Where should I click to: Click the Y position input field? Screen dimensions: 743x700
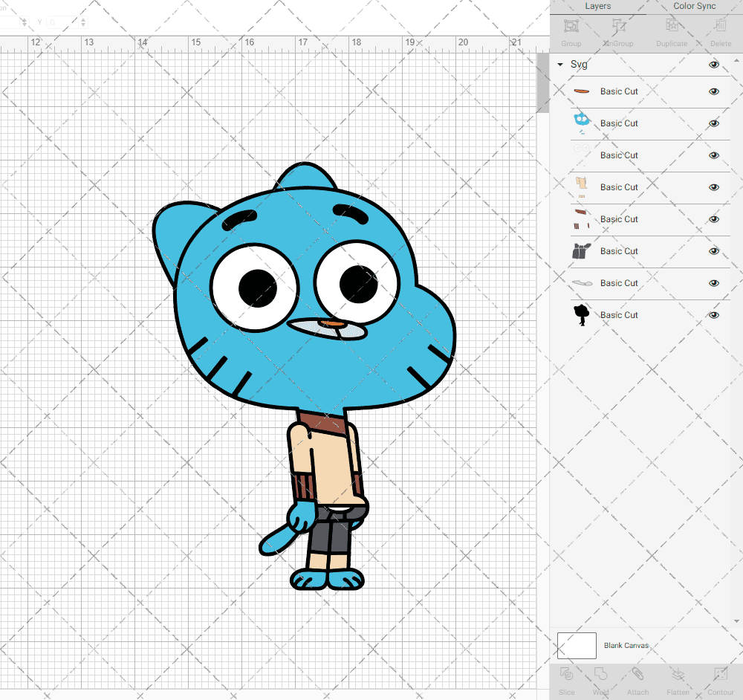62,22
